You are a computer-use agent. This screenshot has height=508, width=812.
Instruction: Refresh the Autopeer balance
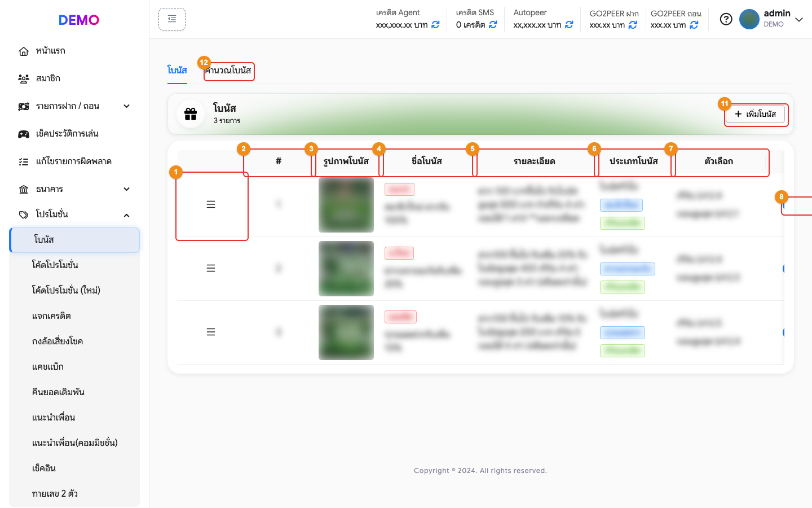569,25
